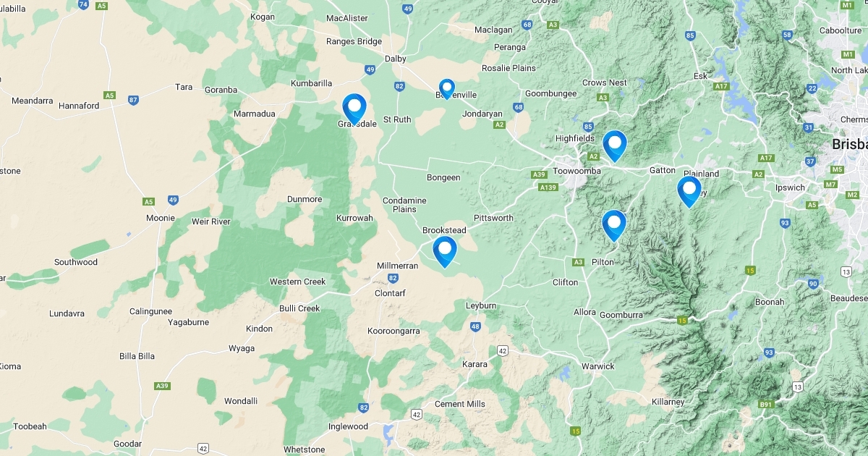Select the route 90 shield near Boonah
868x456 pixels.
(814, 283)
